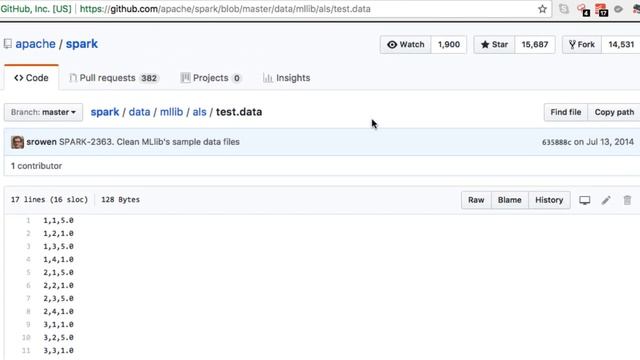Switch to Pull requests tab
This screenshot has height=360, width=640.
(113, 78)
